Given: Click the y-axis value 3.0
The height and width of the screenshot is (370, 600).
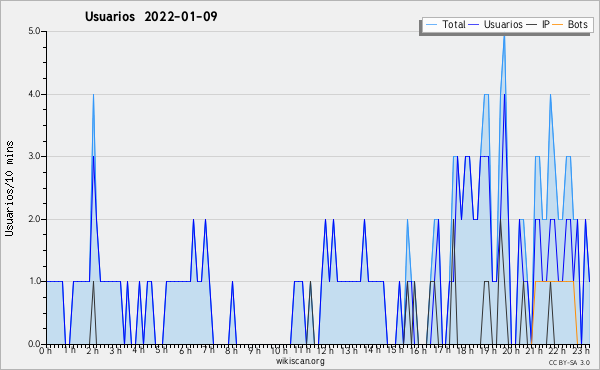Looking at the screenshot, I should point(34,156).
